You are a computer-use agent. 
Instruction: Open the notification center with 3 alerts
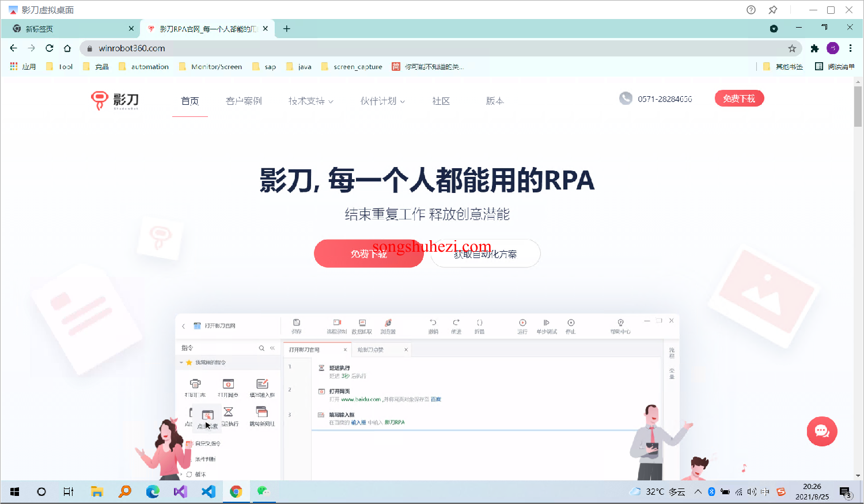(845, 492)
